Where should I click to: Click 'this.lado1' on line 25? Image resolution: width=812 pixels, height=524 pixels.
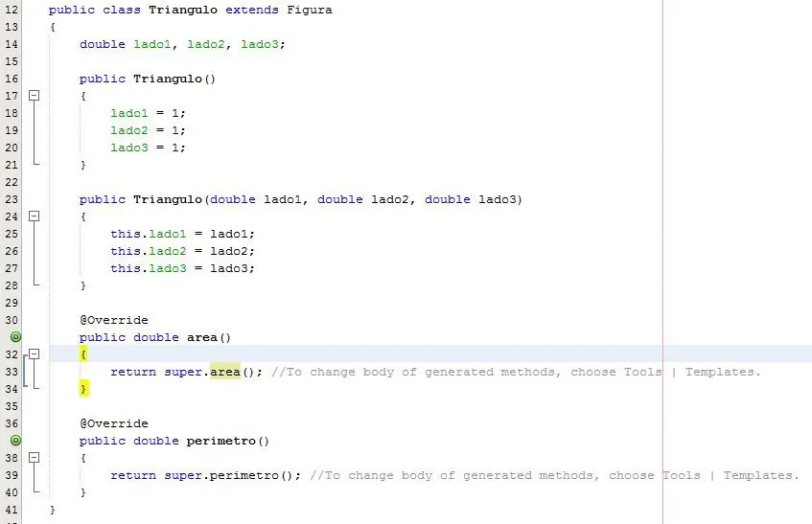pyautogui.click(x=148, y=234)
